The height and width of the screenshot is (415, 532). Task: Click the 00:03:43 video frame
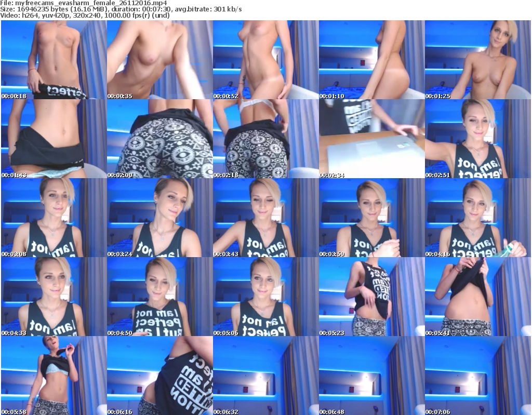tap(265, 218)
